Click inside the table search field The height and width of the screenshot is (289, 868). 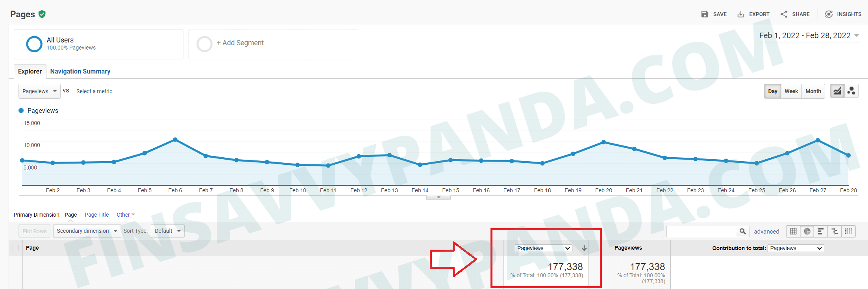pyautogui.click(x=701, y=232)
